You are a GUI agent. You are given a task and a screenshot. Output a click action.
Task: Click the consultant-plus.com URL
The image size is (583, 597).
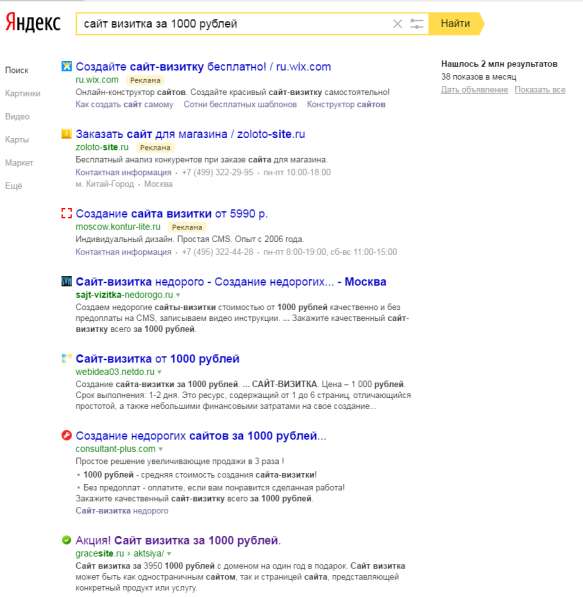click(x=115, y=449)
